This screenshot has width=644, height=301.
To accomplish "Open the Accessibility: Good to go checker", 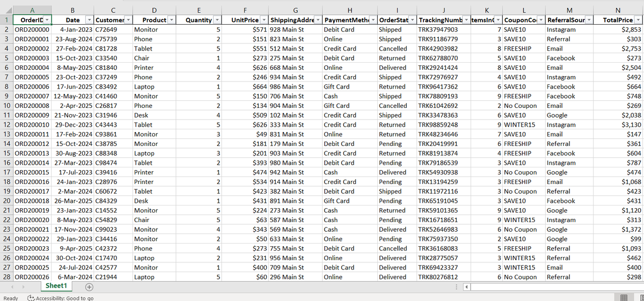I will [60, 298].
